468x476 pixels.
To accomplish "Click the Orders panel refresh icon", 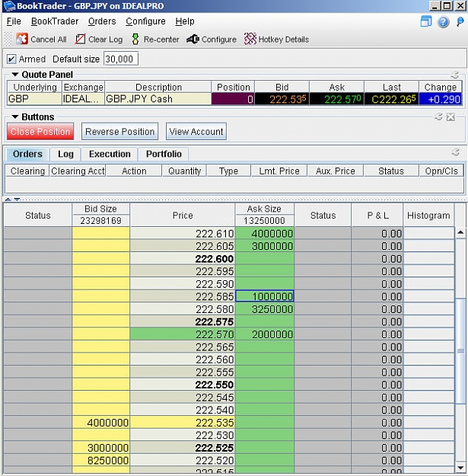I will coord(455,152).
